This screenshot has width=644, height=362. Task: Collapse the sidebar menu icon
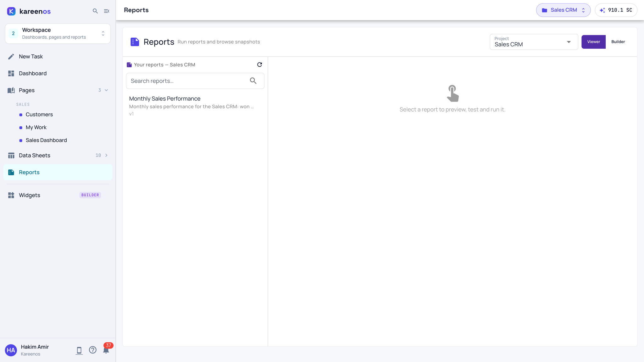[x=107, y=11]
